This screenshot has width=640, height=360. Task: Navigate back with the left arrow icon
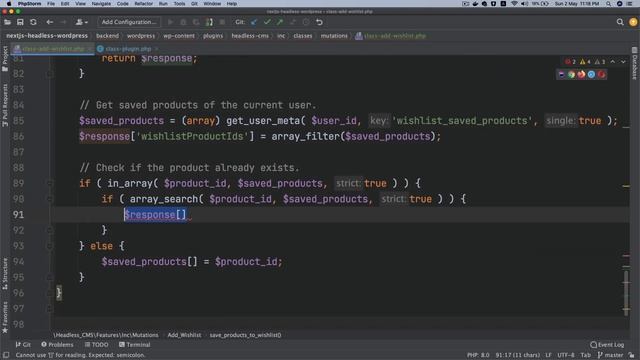(50, 22)
